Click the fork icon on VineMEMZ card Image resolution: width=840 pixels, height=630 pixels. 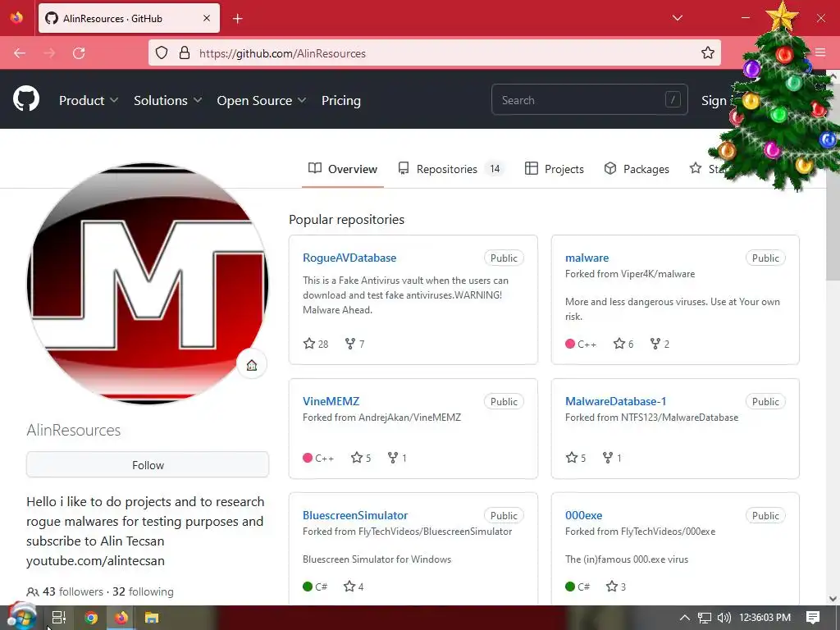tap(393, 458)
